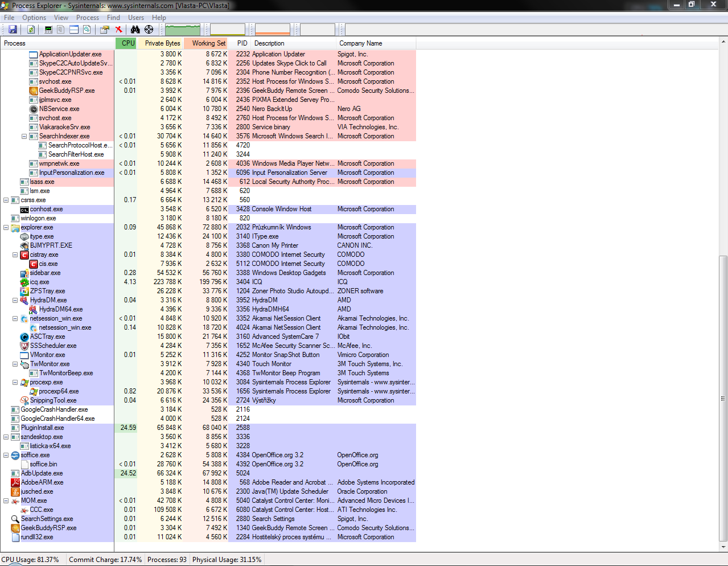The height and width of the screenshot is (566, 728).
Task: Click the crosshair Find Window's Process icon
Action: tap(149, 30)
